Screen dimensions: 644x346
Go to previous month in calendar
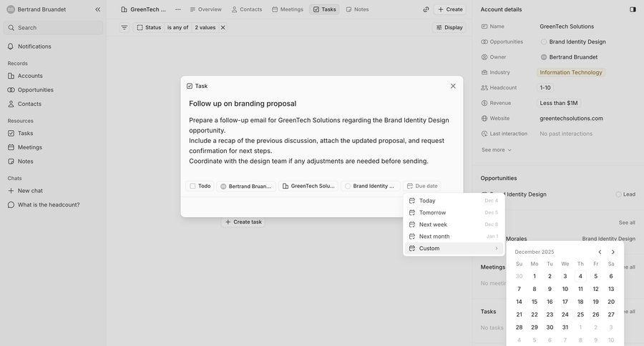tap(600, 252)
